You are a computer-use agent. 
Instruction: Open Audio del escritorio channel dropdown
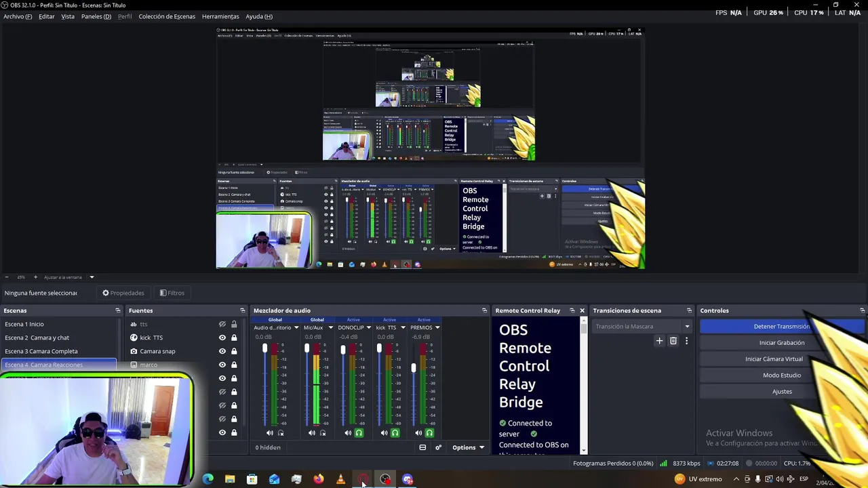(296, 327)
